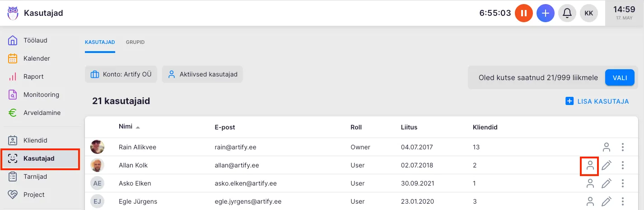Switch to the Grupid tab
The height and width of the screenshot is (210, 644).
click(135, 43)
